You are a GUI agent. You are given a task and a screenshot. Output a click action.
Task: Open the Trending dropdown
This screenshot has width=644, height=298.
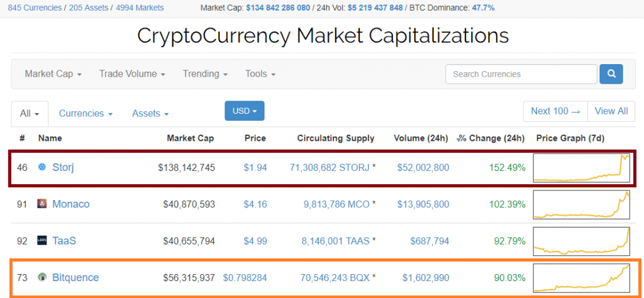pos(205,74)
